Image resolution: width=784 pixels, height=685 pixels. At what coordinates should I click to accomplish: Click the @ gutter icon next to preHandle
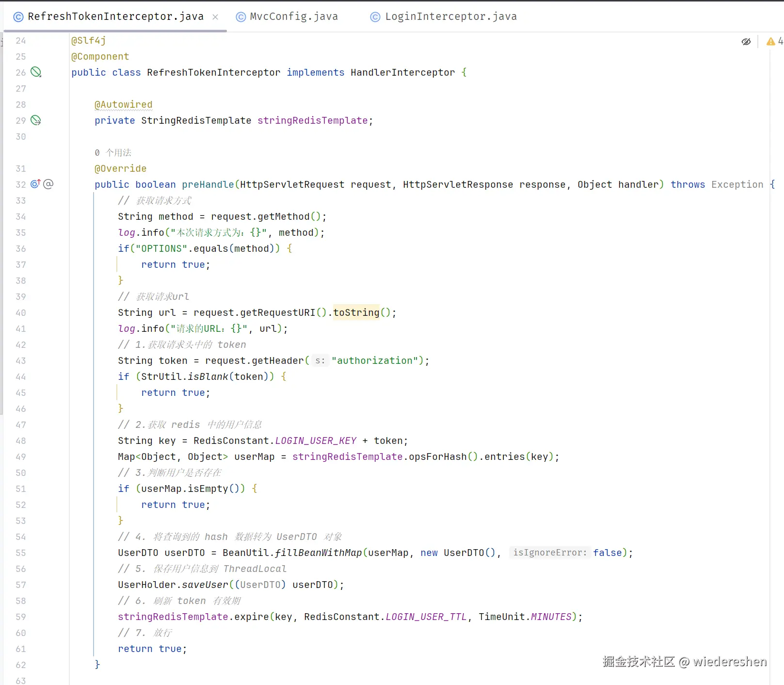[48, 184]
